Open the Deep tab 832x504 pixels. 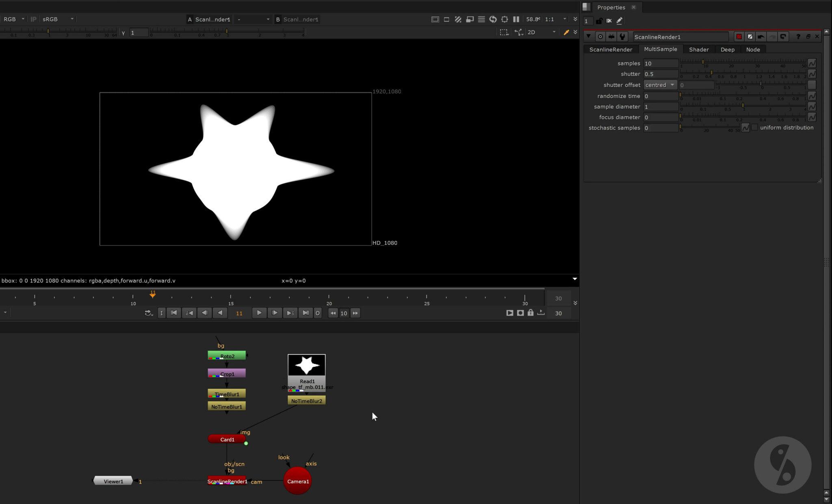pyautogui.click(x=727, y=50)
